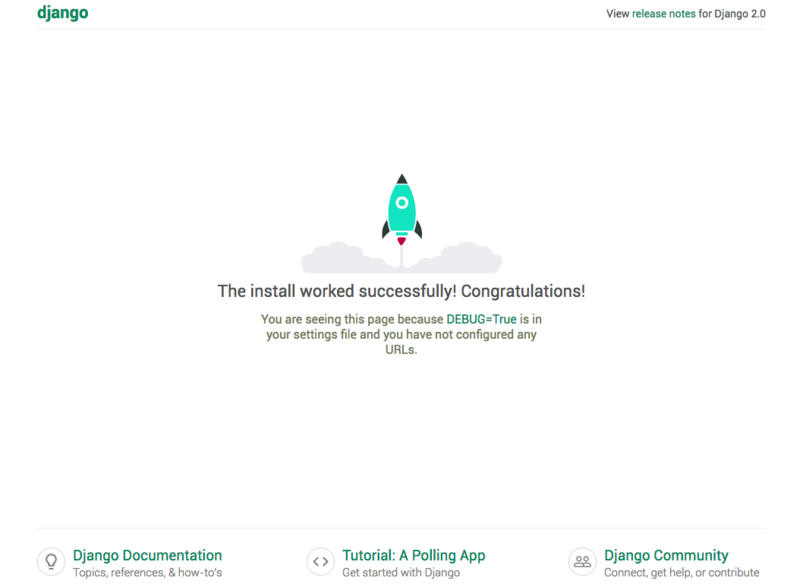Click the django logo in header
Screen dimensions: 800x584
click(x=62, y=13)
